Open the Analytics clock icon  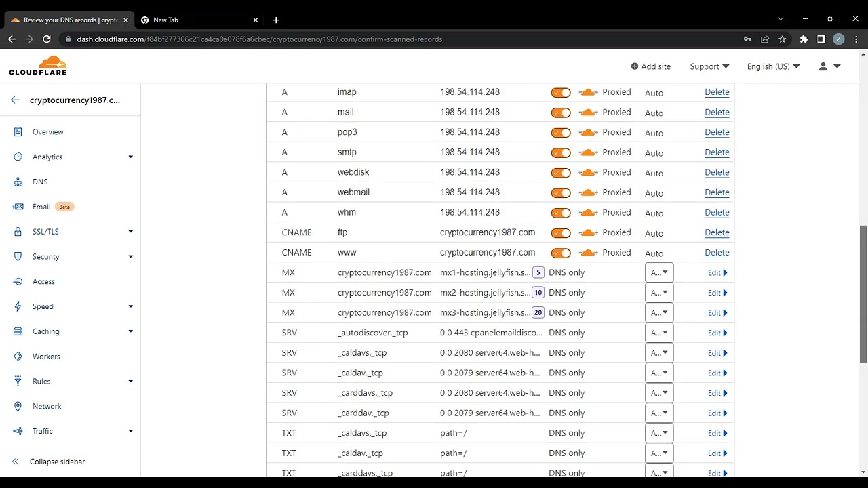(18, 157)
